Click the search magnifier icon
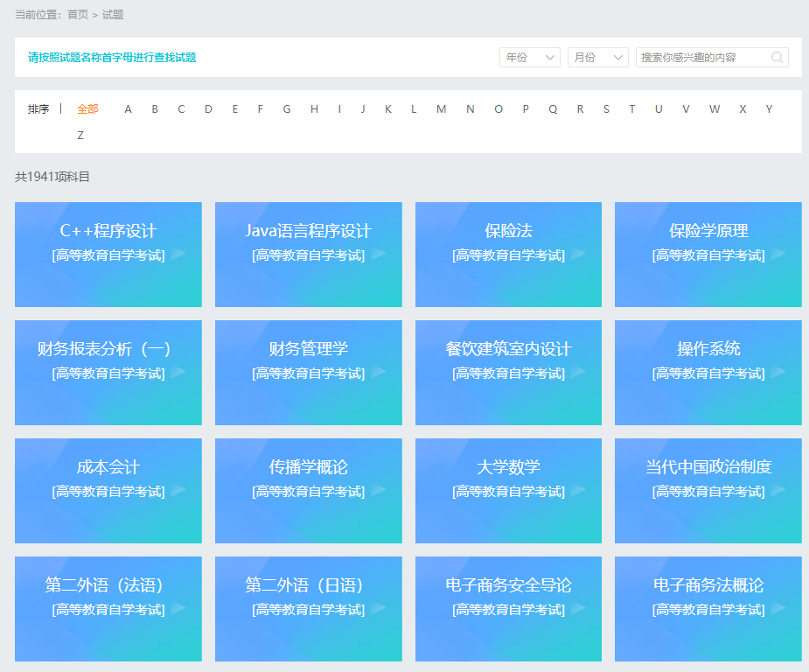The width and height of the screenshot is (809, 672). 777,58
